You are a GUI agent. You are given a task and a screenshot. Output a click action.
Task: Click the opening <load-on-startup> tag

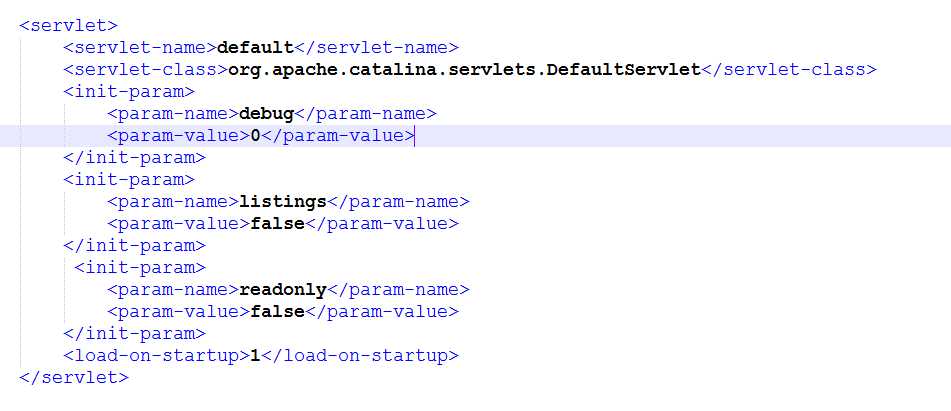(156, 355)
